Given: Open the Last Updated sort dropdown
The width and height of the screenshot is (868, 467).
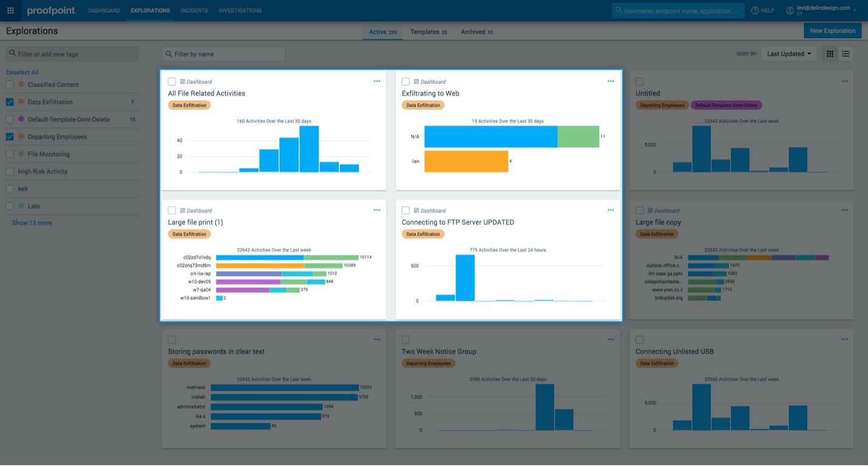Looking at the screenshot, I should (x=789, y=54).
